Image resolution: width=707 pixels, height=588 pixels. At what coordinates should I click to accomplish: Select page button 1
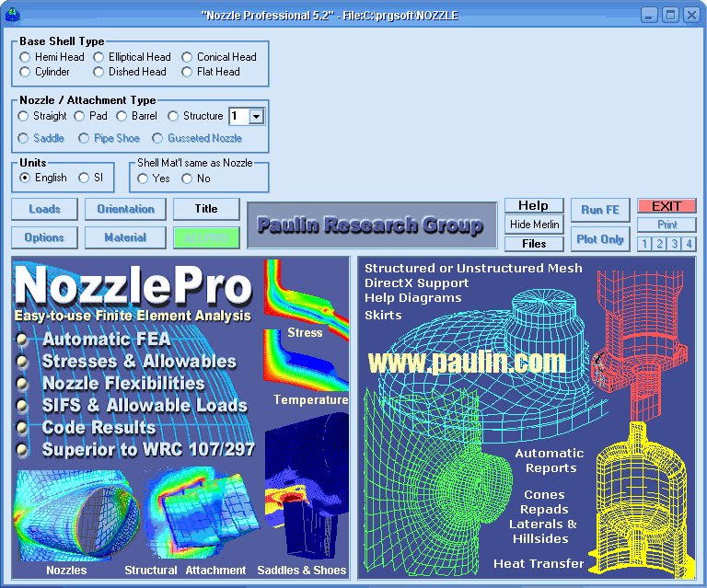(x=644, y=244)
